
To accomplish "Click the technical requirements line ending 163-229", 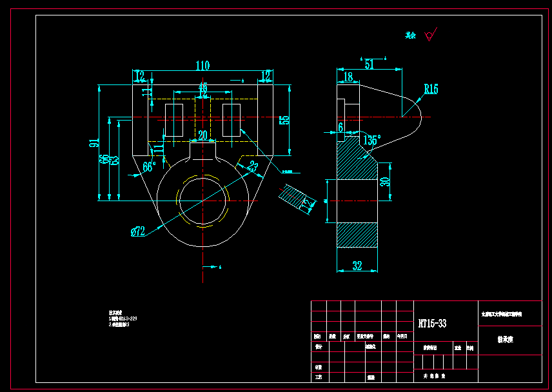I will click(x=123, y=318).
